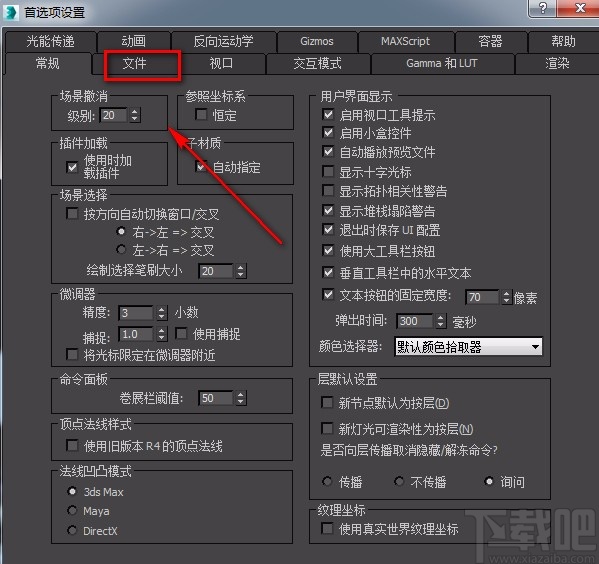Click the 绘制选择笔刷大小 input field

(x=216, y=271)
